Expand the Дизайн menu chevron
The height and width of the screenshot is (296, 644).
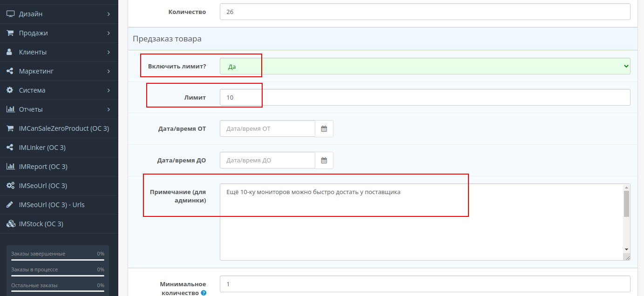[108, 14]
